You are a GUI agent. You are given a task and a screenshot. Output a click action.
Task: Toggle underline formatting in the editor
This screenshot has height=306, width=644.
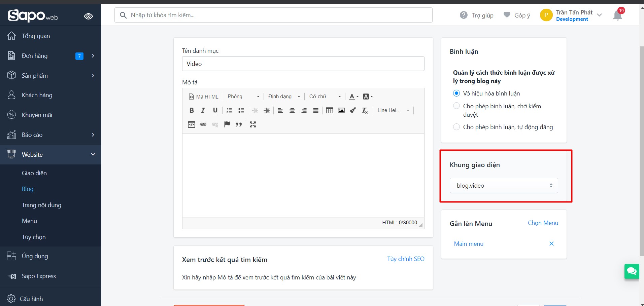click(215, 110)
